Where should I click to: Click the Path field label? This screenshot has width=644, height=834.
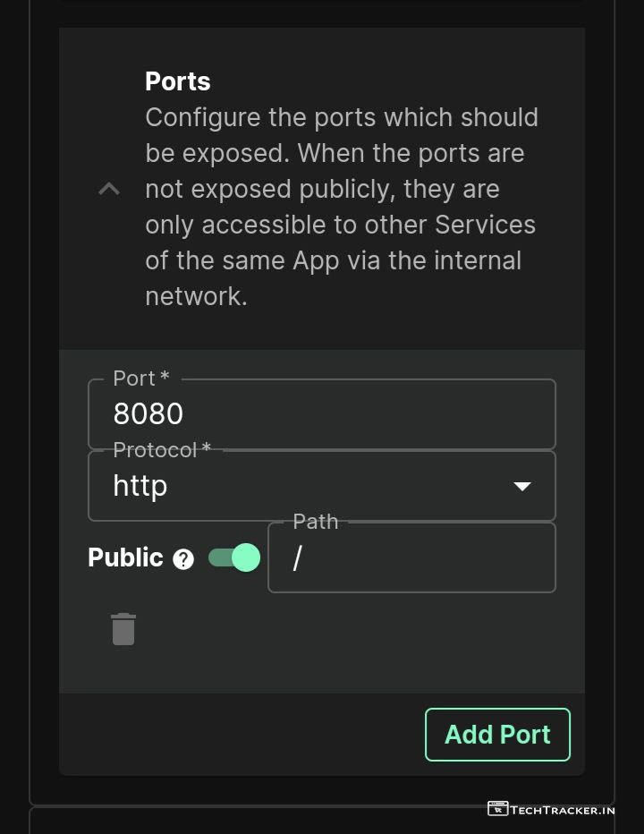316,522
